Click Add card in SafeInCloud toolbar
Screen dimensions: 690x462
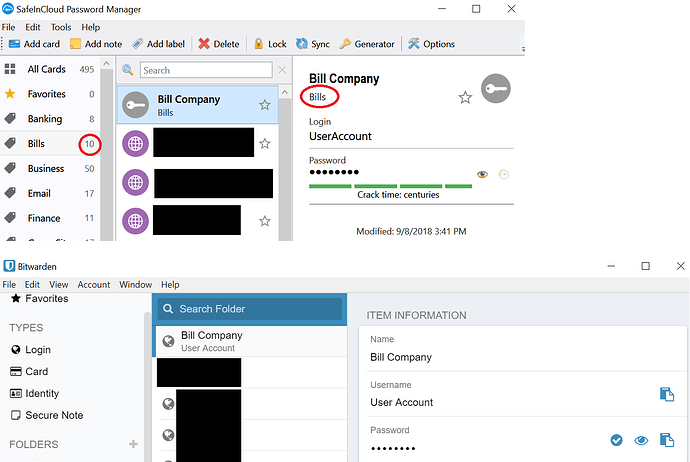click(x=34, y=44)
